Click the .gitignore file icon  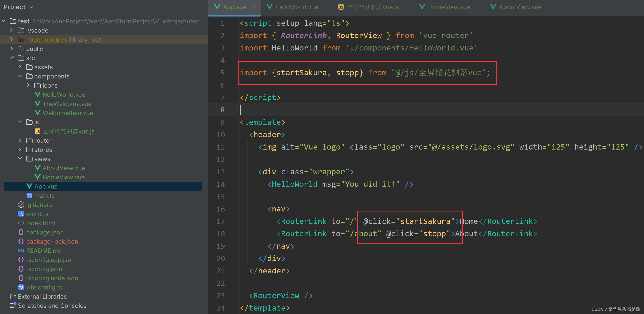point(21,205)
